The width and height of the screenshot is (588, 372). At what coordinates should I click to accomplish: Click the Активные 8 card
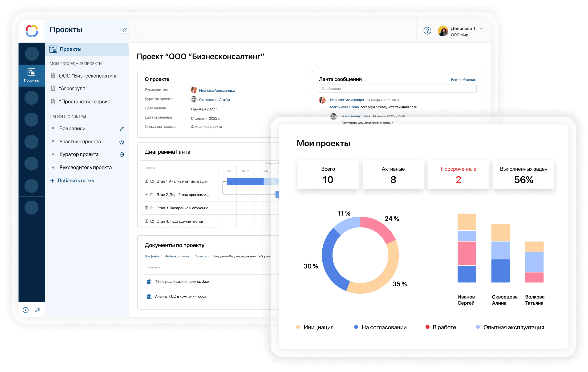(x=393, y=175)
